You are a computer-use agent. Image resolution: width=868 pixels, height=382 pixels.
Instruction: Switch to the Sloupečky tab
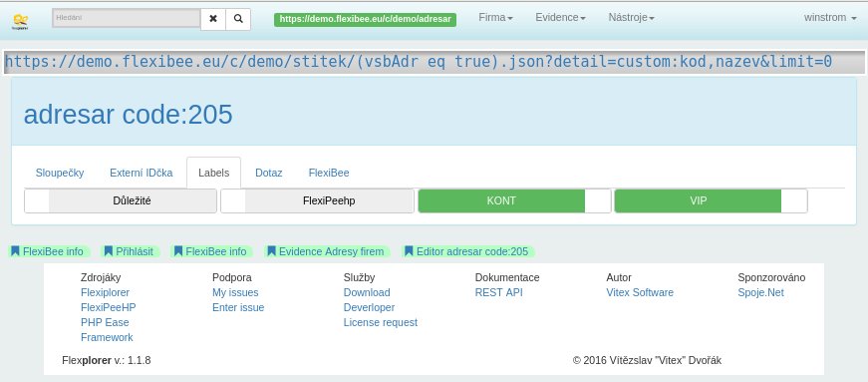[60, 173]
